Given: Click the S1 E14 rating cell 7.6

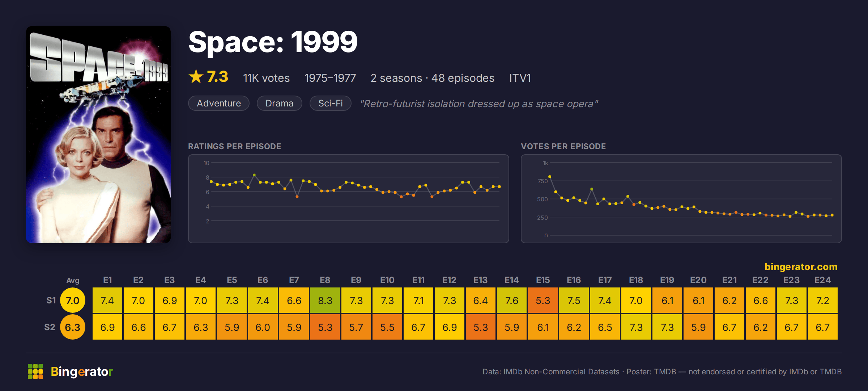Looking at the screenshot, I should click(x=512, y=300).
